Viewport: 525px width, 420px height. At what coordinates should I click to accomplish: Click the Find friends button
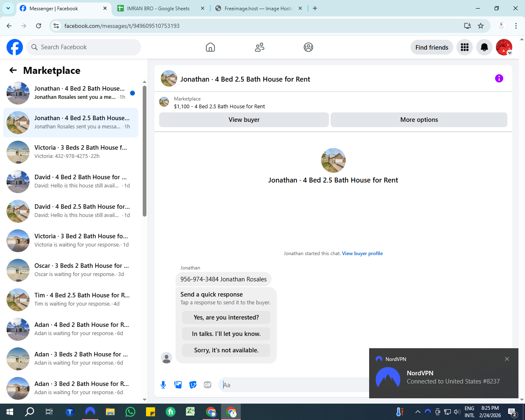click(432, 47)
